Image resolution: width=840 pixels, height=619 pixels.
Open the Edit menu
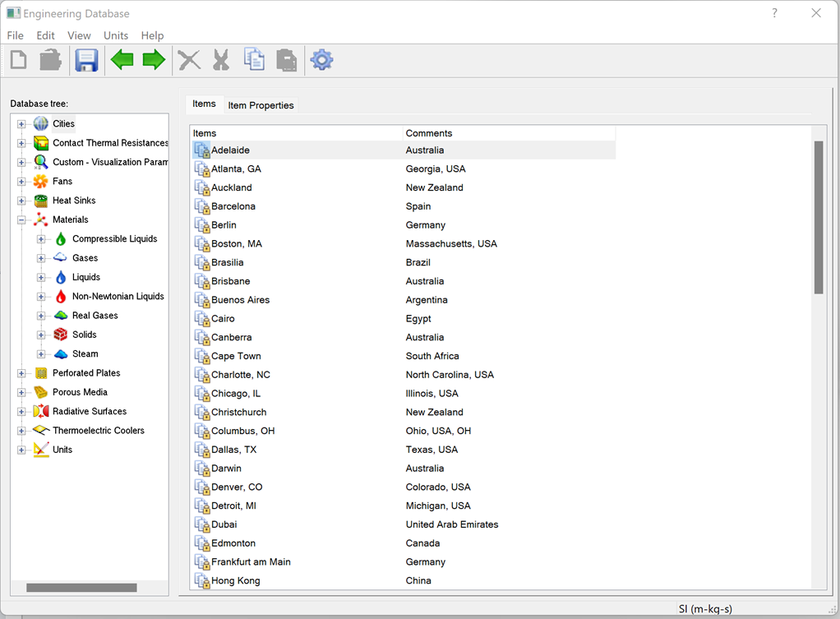point(45,35)
